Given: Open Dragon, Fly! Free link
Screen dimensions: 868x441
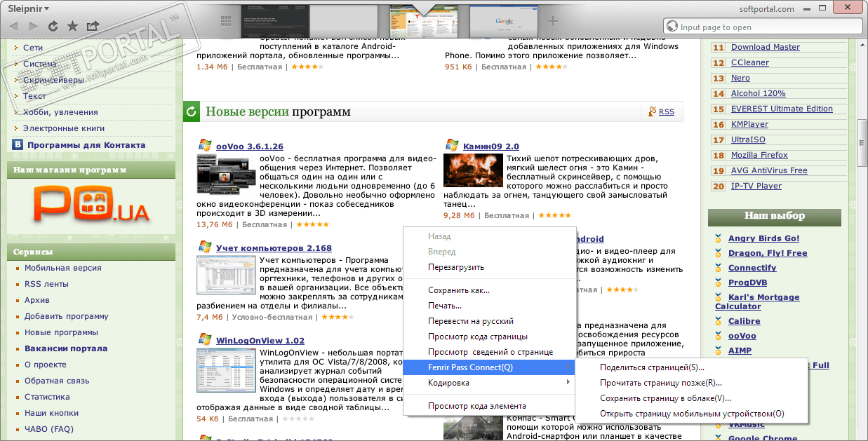Looking at the screenshot, I should coord(768,253).
